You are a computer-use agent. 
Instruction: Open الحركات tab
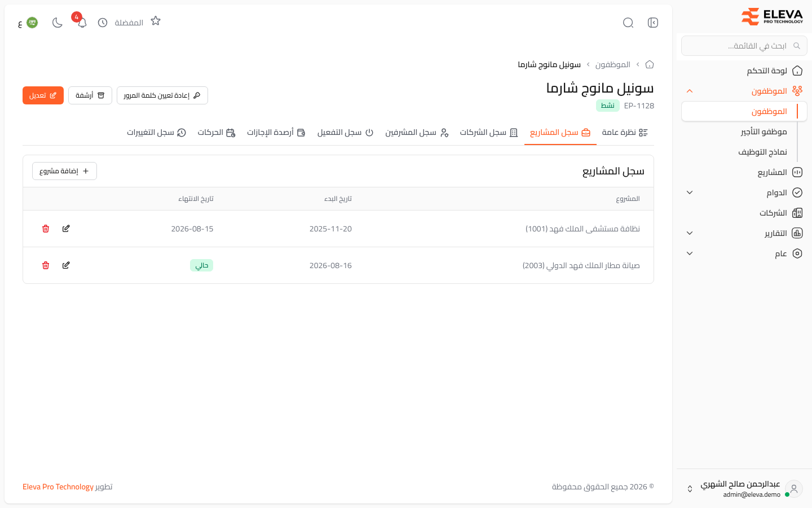click(x=217, y=132)
